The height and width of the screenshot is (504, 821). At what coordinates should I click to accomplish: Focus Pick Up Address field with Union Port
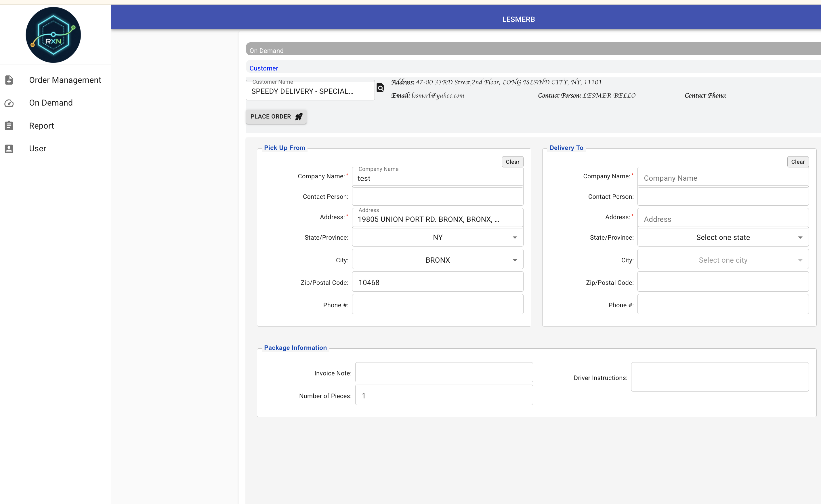pyautogui.click(x=437, y=218)
